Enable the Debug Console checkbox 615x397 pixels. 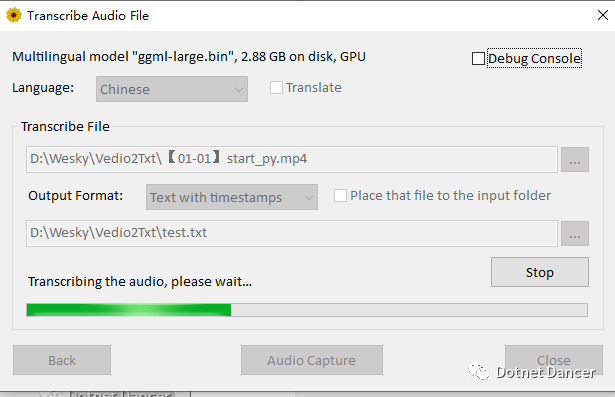[478, 58]
